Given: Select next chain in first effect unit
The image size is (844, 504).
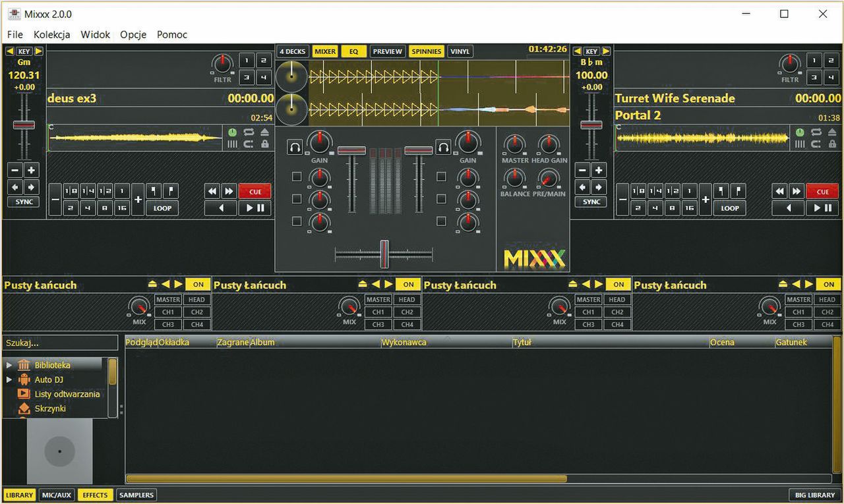Looking at the screenshot, I should (178, 285).
